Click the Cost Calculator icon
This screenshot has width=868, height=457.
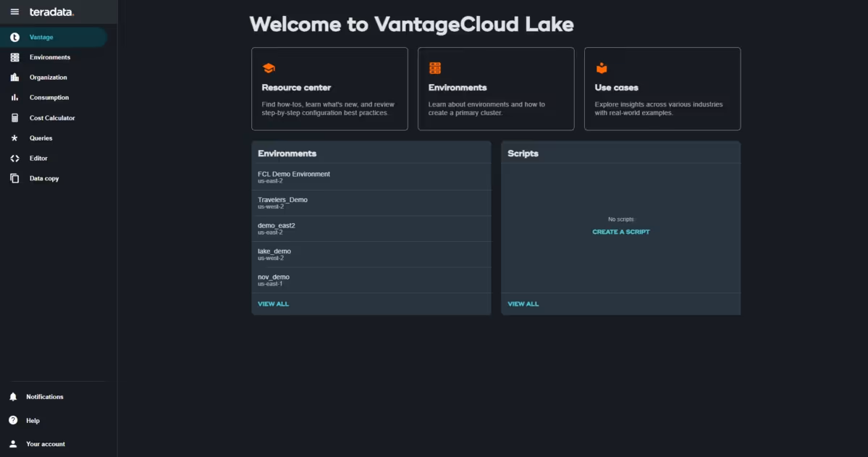click(x=15, y=118)
